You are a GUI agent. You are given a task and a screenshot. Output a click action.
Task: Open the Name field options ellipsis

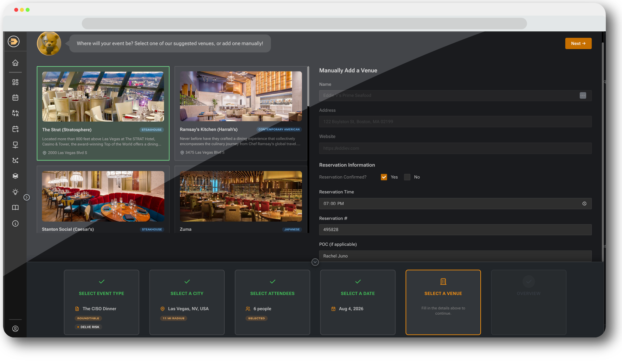583,95
